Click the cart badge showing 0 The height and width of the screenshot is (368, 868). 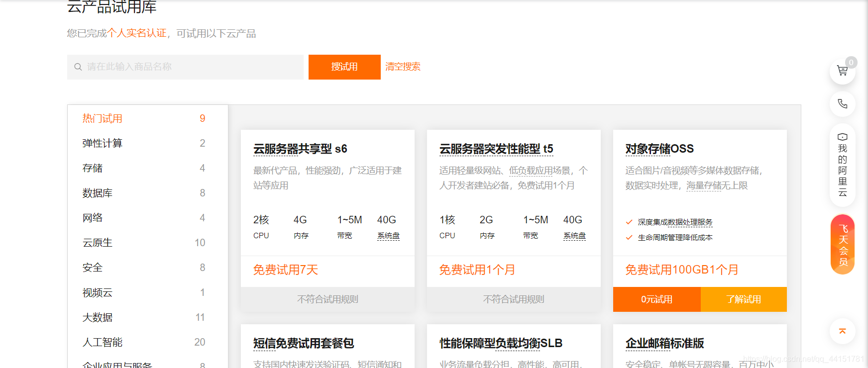(x=851, y=62)
